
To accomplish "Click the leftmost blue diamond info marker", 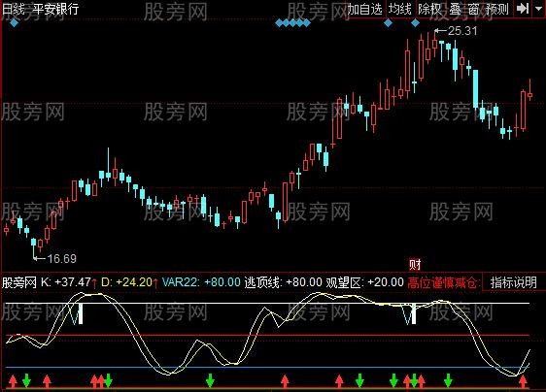I will [14, 23].
